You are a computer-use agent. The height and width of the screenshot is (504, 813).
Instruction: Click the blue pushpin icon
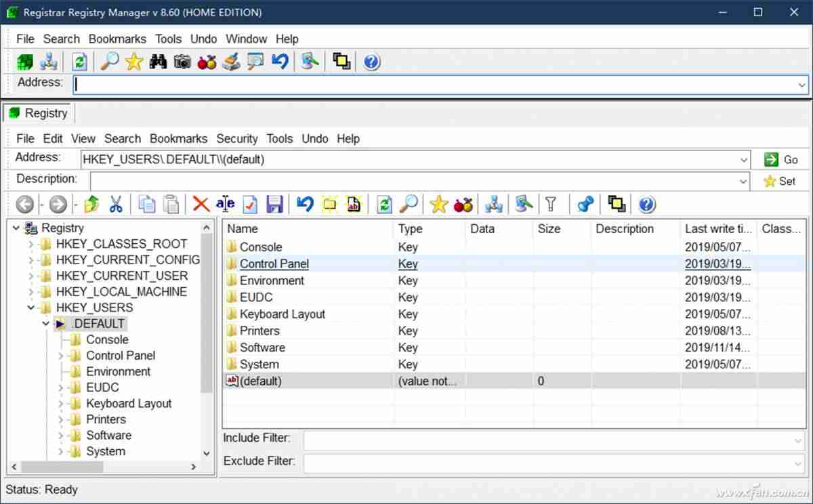[585, 204]
